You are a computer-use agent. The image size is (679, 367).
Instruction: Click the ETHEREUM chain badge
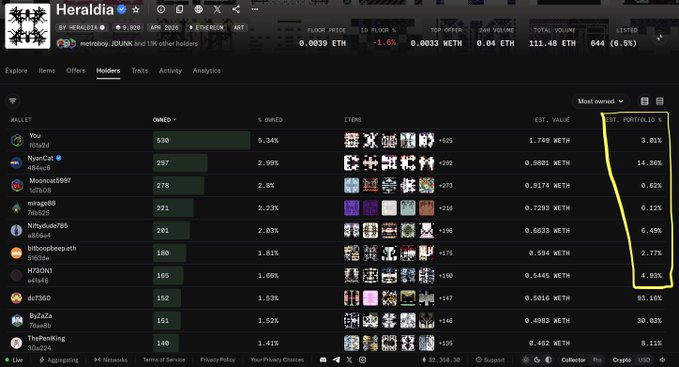(207, 27)
